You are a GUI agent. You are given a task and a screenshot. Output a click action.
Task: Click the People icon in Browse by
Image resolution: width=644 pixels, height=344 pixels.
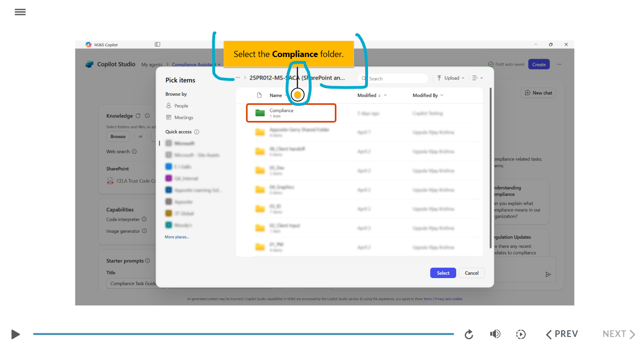[x=168, y=106]
